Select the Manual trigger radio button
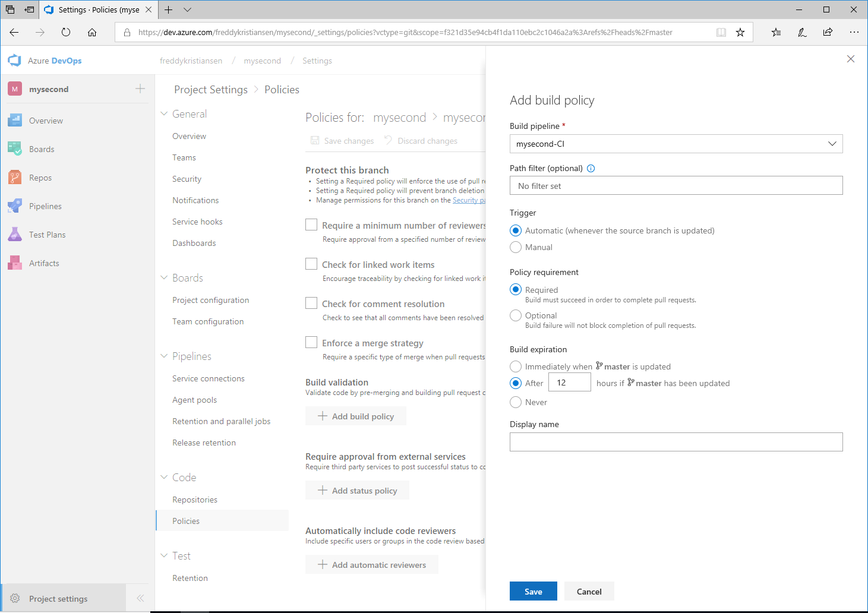 (516, 247)
